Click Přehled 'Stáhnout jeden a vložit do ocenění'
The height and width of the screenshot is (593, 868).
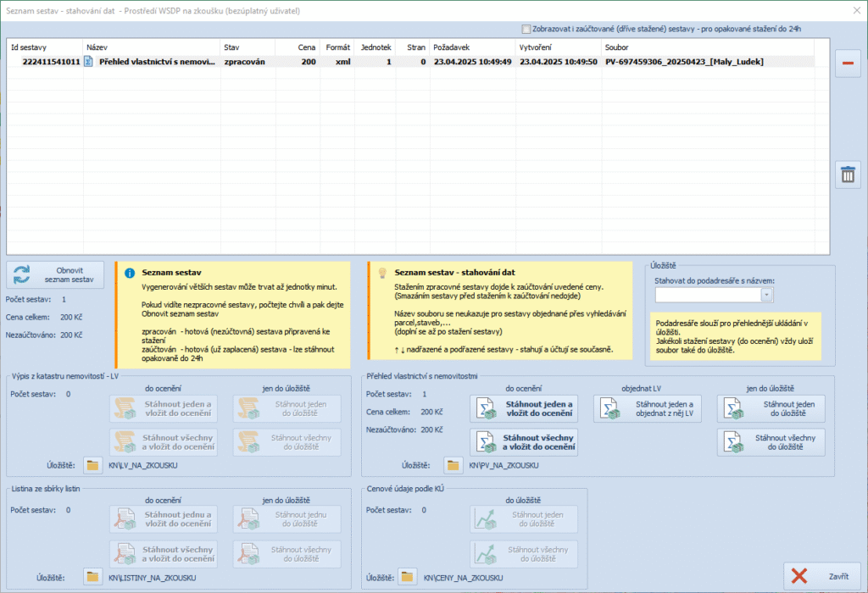(x=524, y=409)
